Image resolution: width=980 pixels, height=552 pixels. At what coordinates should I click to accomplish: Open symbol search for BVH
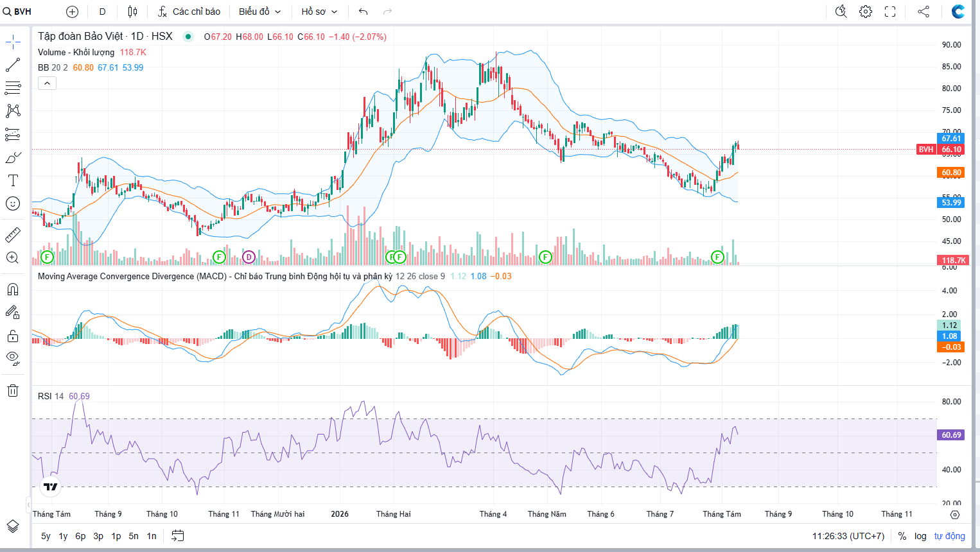[17, 12]
